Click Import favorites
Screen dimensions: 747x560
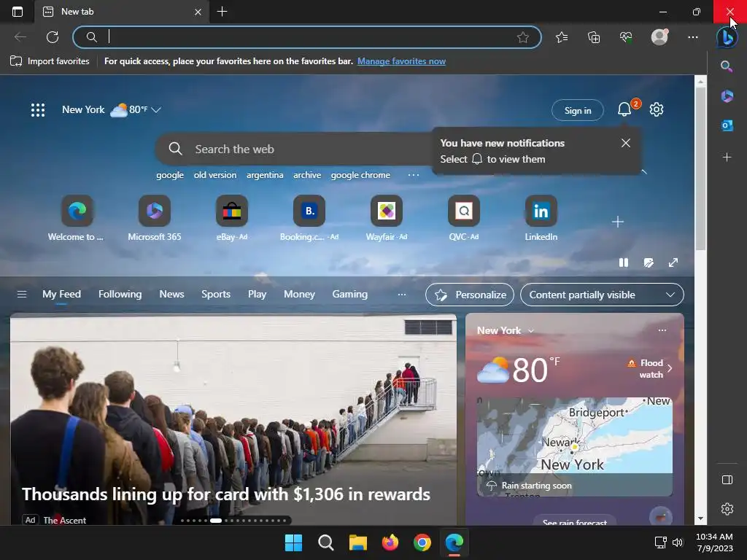(50, 61)
